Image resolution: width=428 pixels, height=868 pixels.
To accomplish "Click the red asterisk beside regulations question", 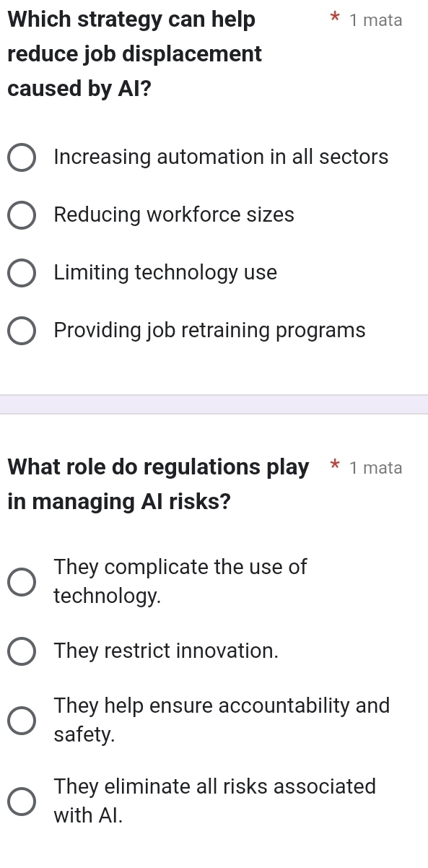I will point(334,467).
